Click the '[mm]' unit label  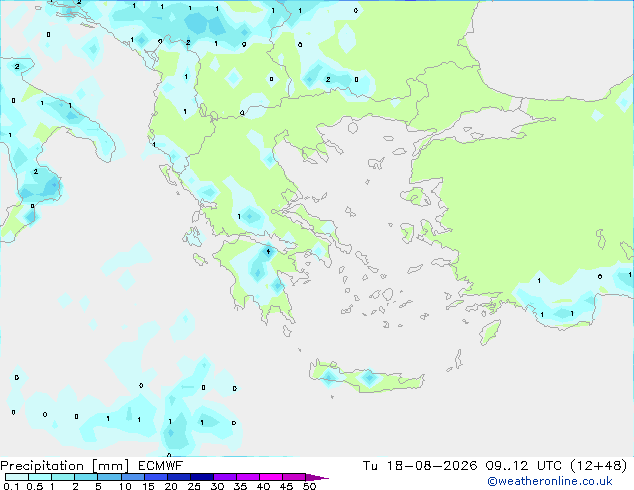click(110, 466)
